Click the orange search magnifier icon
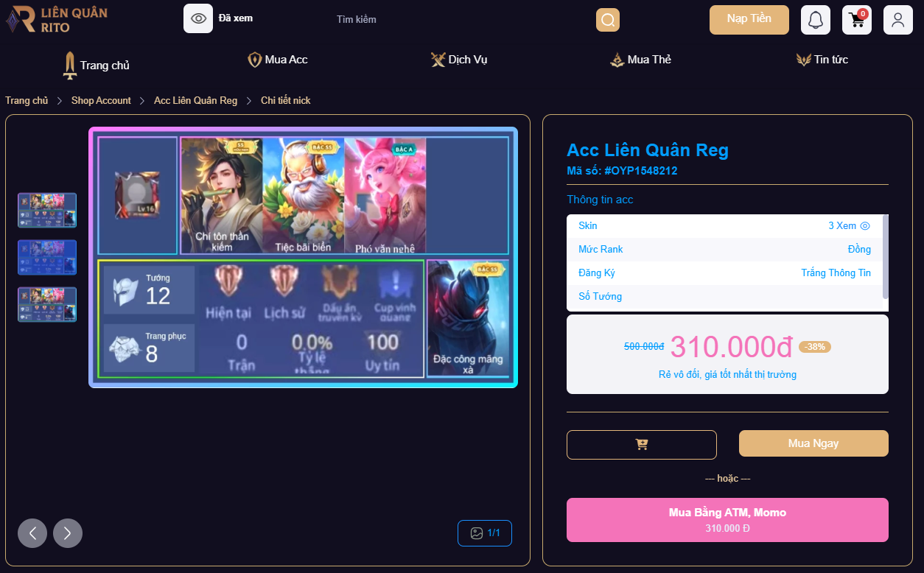This screenshot has height=573, width=924. point(608,20)
